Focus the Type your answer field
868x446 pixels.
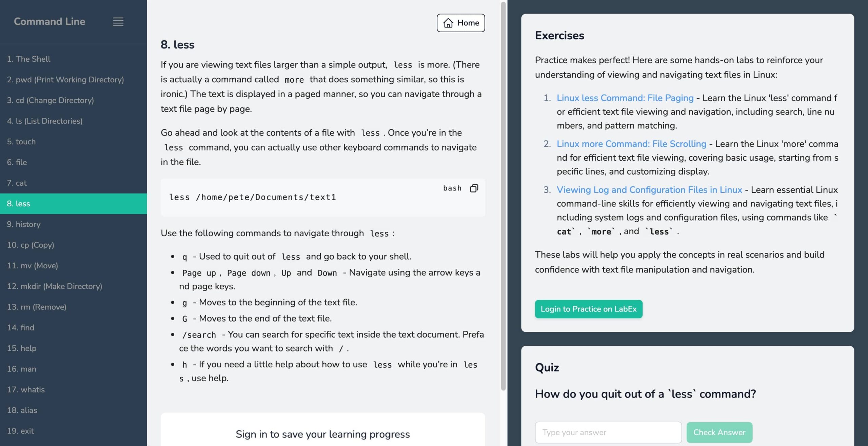[608, 432]
